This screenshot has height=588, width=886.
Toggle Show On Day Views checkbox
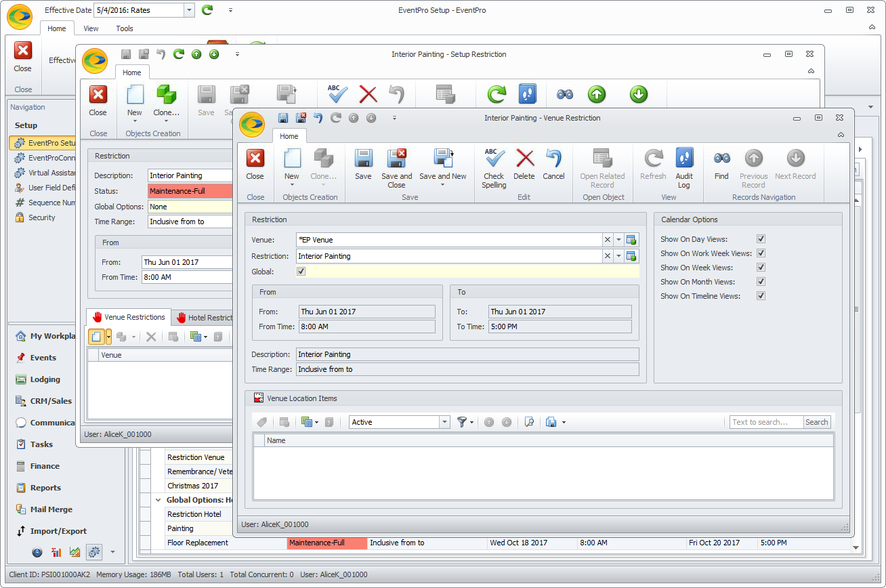pyautogui.click(x=761, y=239)
